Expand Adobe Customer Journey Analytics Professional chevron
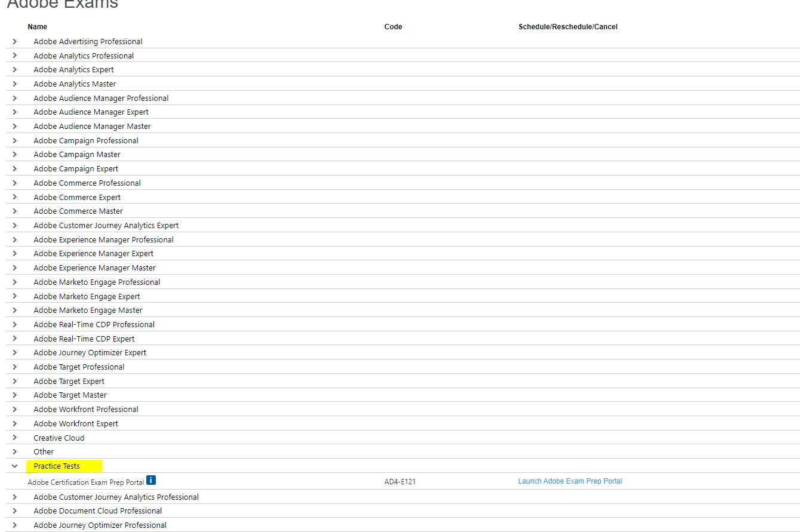The image size is (800, 532). pos(15,497)
